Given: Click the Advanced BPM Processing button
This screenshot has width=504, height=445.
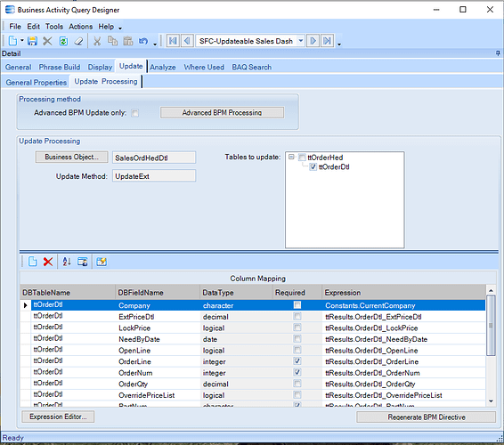Looking at the screenshot, I should click(222, 113).
